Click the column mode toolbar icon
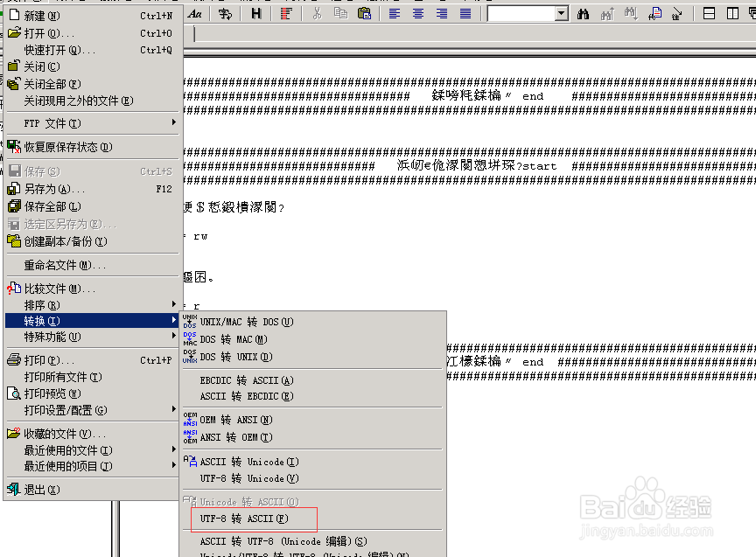The width and height of the screenshot is (756, 557). click(286, 13)
